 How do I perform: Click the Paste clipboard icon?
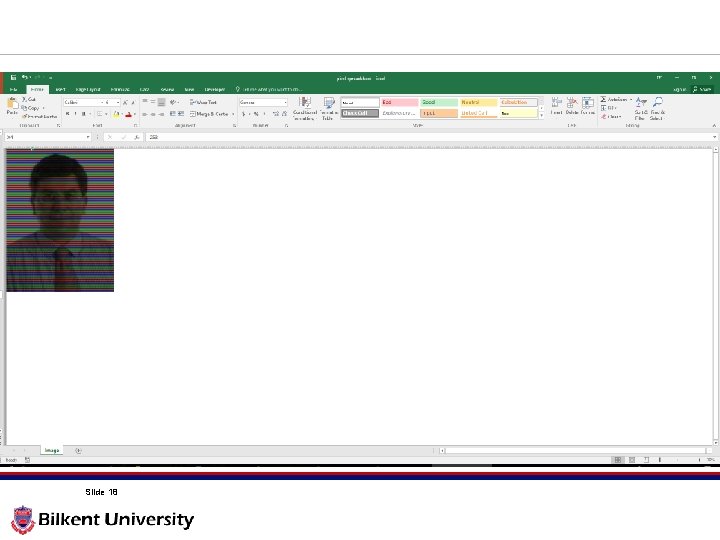(12, 104)
